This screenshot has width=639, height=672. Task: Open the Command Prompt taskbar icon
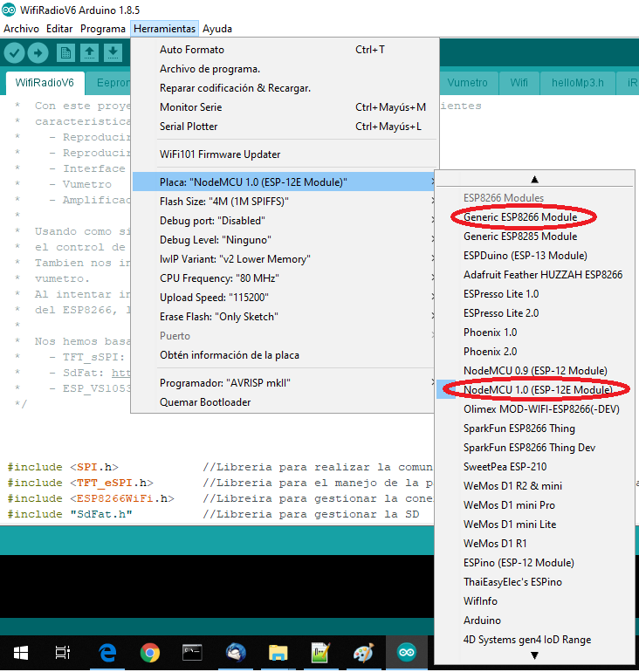[192, 653]
